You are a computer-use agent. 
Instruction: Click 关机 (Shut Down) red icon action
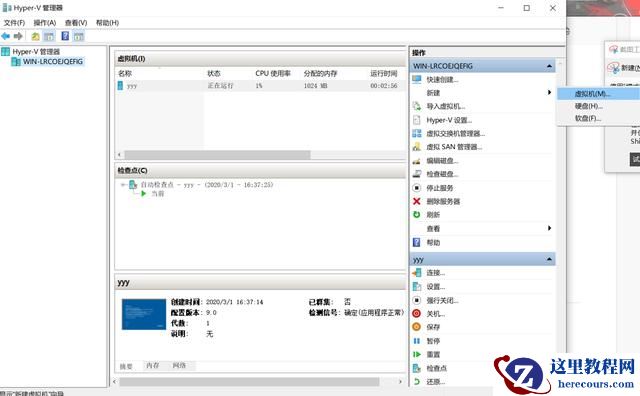(436, 314)
